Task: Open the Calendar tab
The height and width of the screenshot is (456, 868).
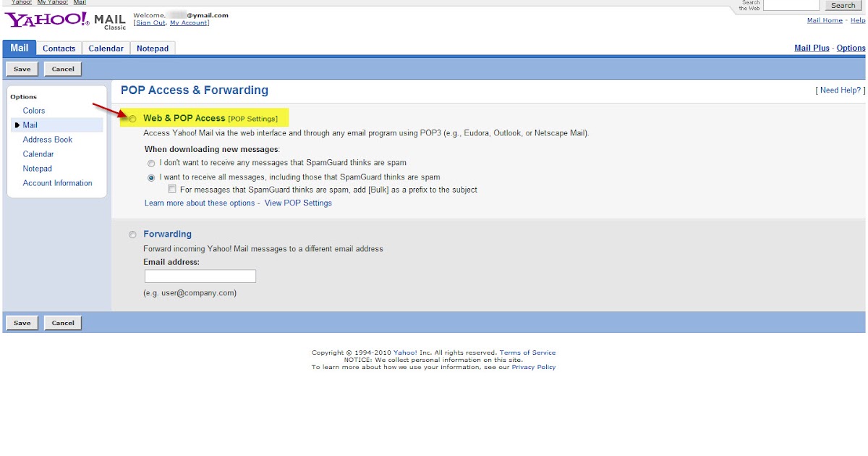Action: point(106,48)
